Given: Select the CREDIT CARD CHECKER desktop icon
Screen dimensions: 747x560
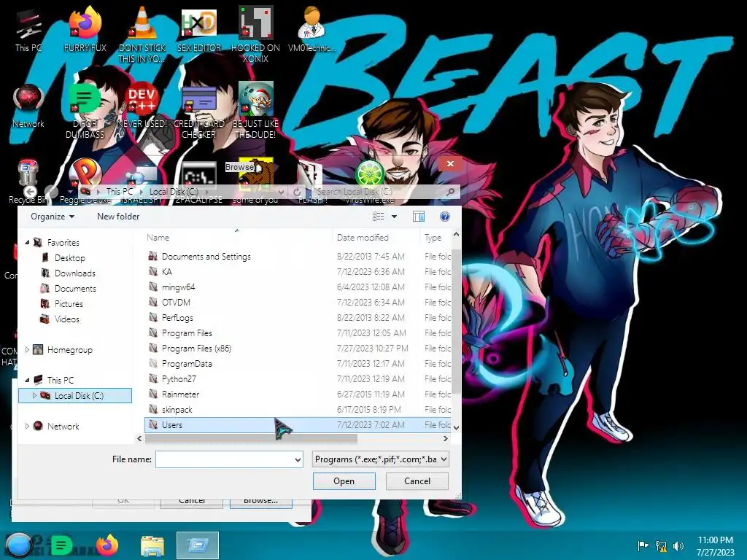Looking at the screenshot, I should pyautogui.click(x=199, y=111).
